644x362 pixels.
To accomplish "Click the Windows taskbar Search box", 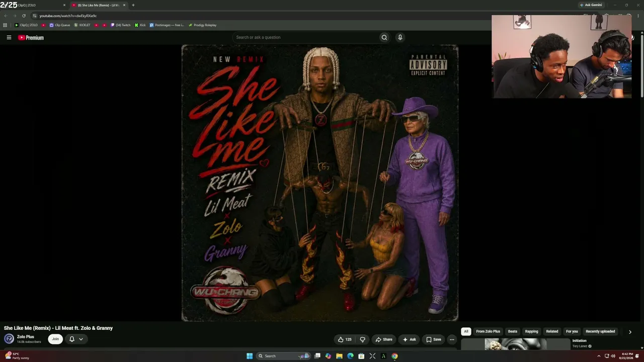I will [284, 356].
